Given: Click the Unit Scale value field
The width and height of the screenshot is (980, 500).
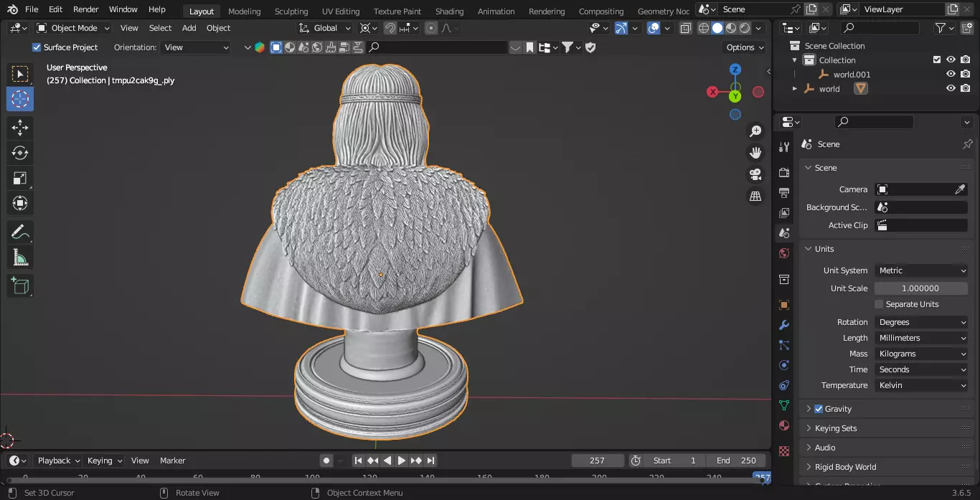Looking at the screenshot, I should pos(922,288).
